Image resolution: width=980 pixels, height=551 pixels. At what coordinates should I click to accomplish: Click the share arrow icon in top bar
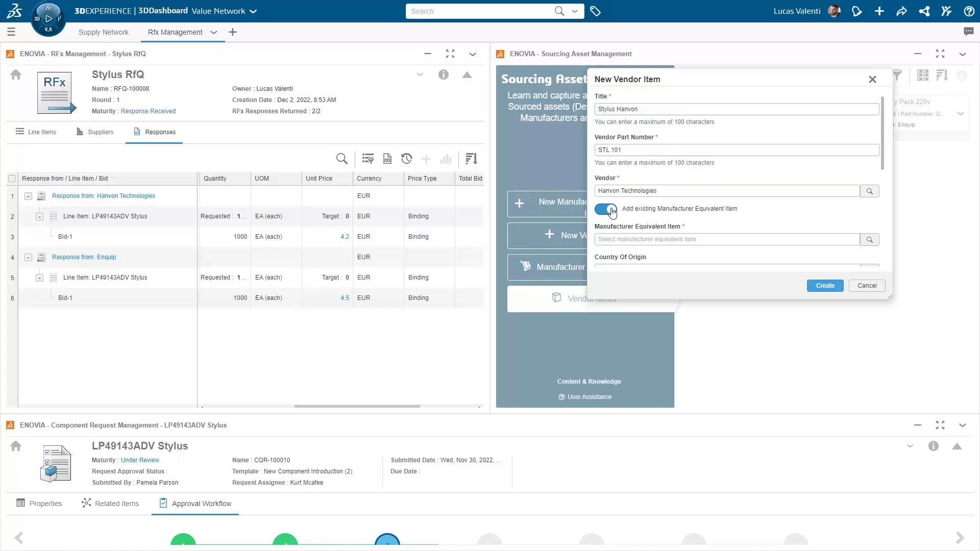click(x=901, y=11)
